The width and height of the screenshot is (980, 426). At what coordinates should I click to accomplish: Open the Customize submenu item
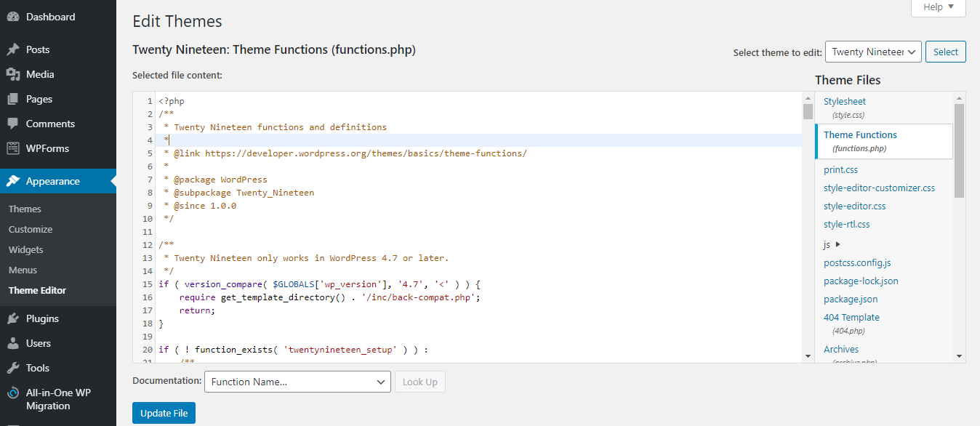pyautogui.click(x=31, y=229)
